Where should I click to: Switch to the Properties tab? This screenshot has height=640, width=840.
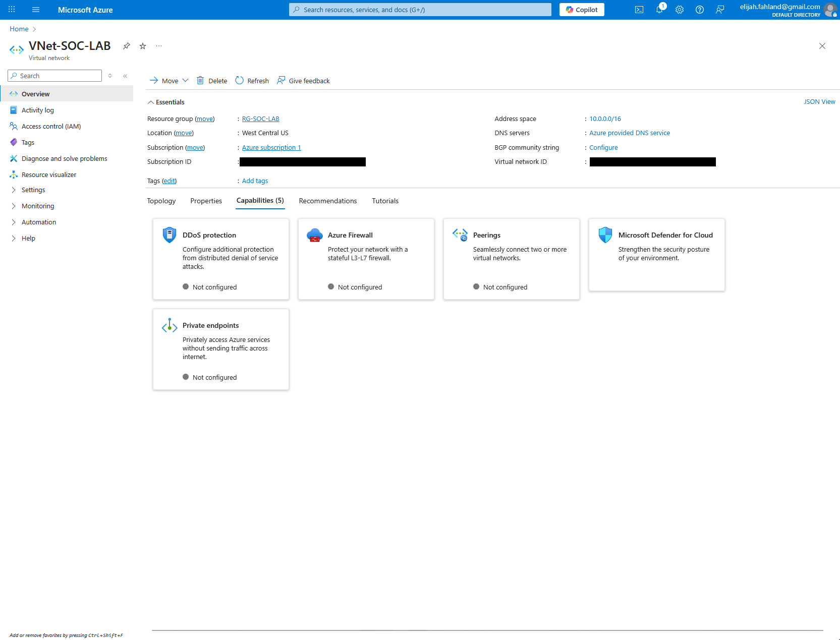coord(206,201)
